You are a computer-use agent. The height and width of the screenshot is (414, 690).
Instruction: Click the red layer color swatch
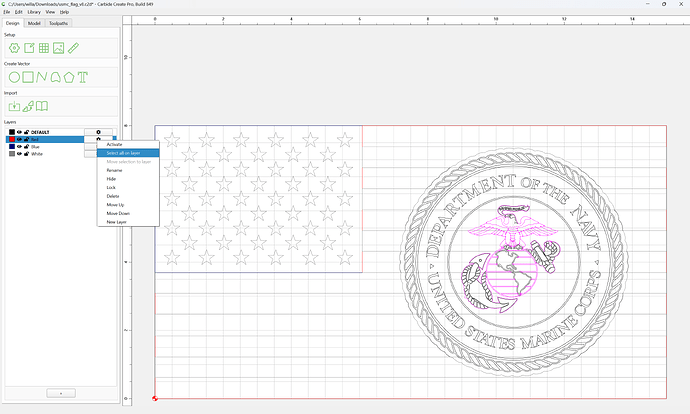point(12,139)
